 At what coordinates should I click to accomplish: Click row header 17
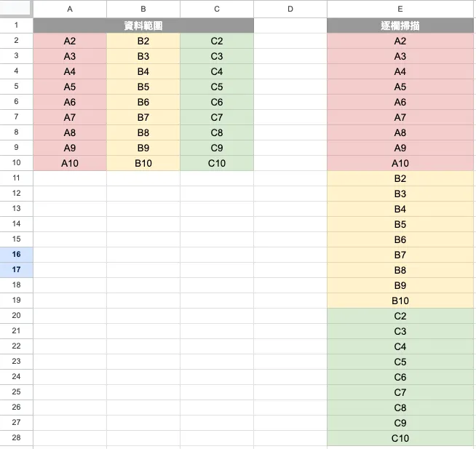pyautogui.click(x=16, y=270)
